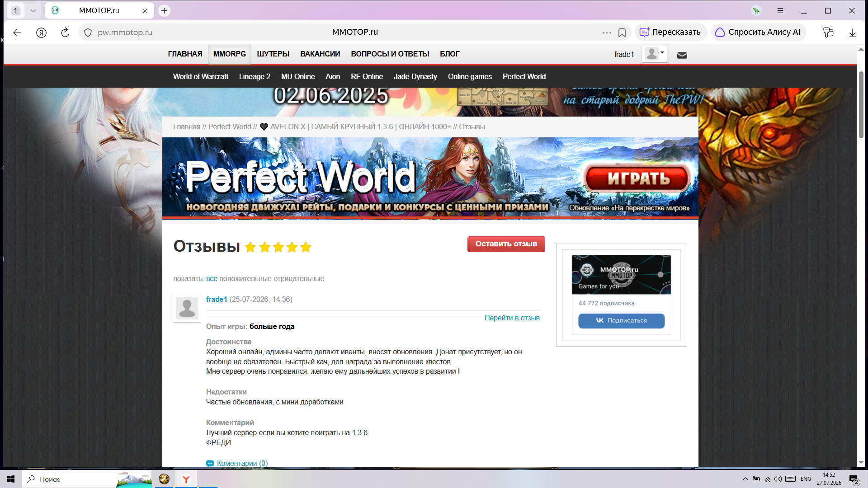
Task: Open the browser hamburger menu
Action: [x=780, y=10]
